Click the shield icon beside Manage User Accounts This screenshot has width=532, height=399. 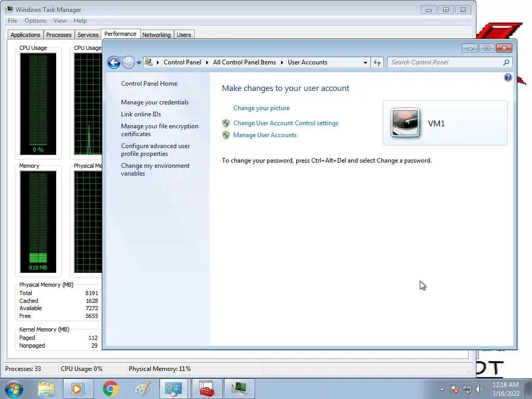[226, 135]
